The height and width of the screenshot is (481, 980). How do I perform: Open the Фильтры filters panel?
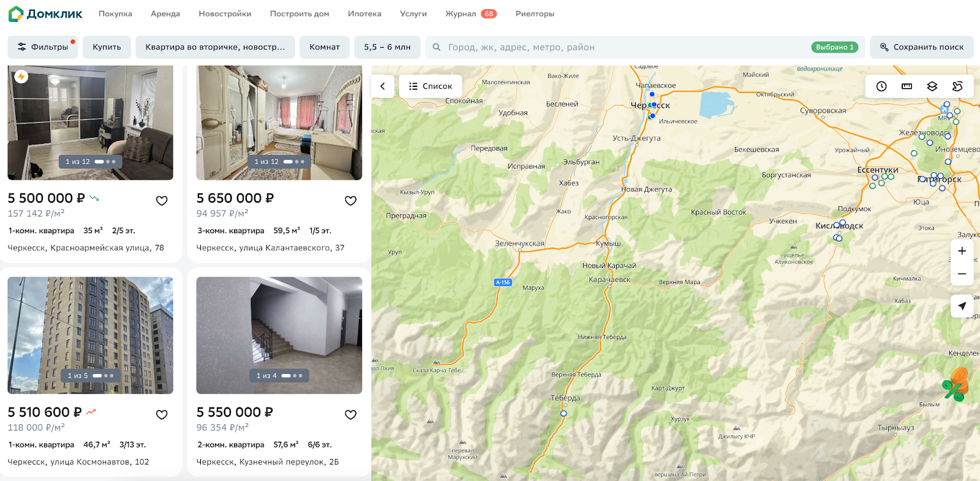coord(42,47)
